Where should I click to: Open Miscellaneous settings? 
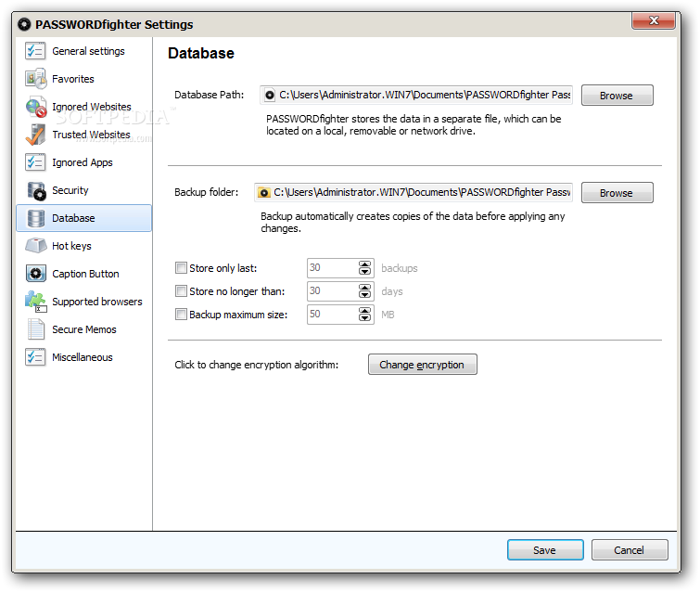click(x=83, y=357)
